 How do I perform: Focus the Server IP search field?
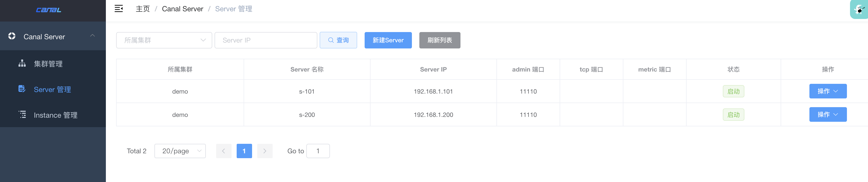[x=265, y=40]
